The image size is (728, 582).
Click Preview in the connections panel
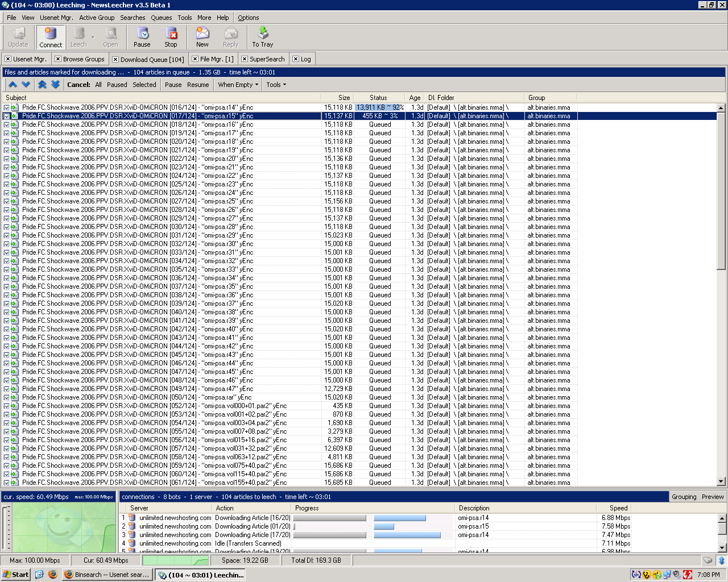713,497
